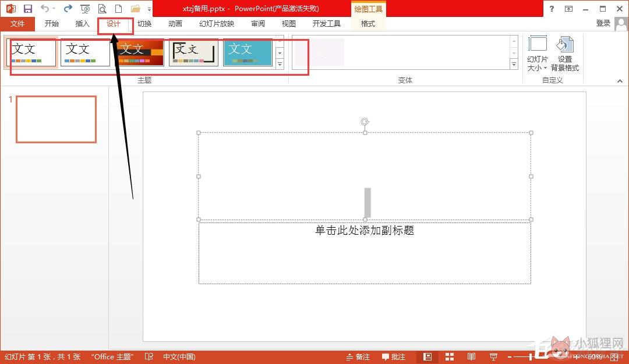The width and height of the screenshot is (629, 364).
Task: Click the Save icon in quick access toolbar
Action: (x=28, y=8)
